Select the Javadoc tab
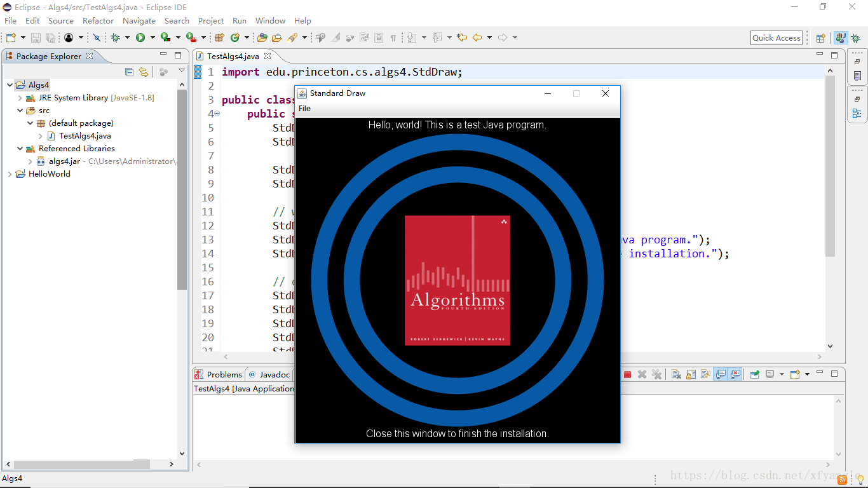Screen dimensions: 868x488 click(269, 374)
